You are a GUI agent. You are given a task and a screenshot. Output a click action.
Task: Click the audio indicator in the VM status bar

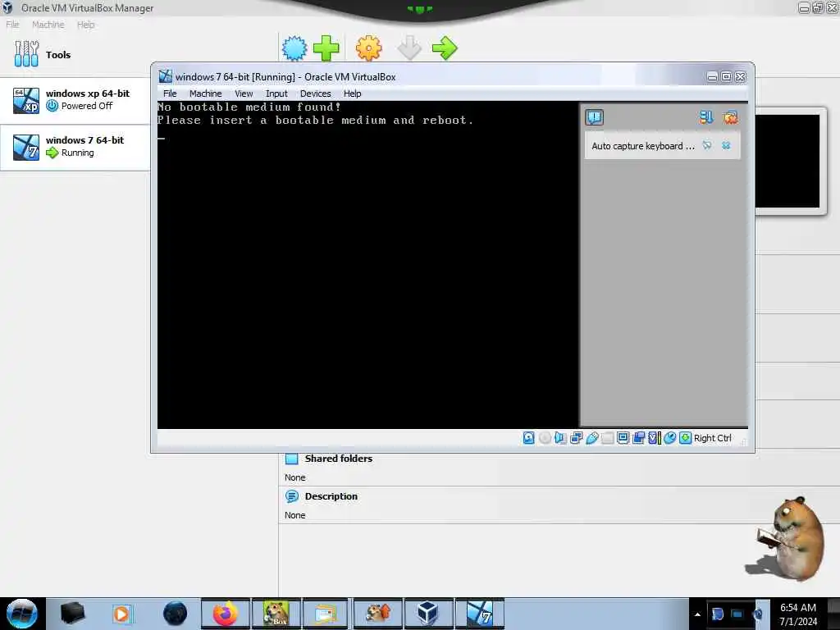coord(560,438)
